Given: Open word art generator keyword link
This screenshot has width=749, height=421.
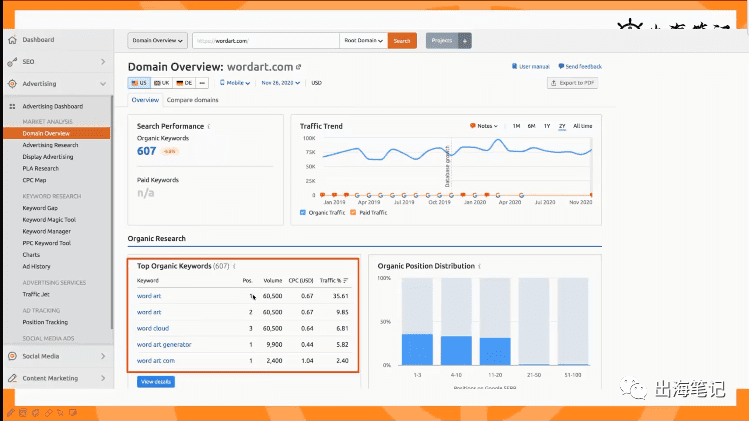Looking at the screenshot, I should click(164, 345).
